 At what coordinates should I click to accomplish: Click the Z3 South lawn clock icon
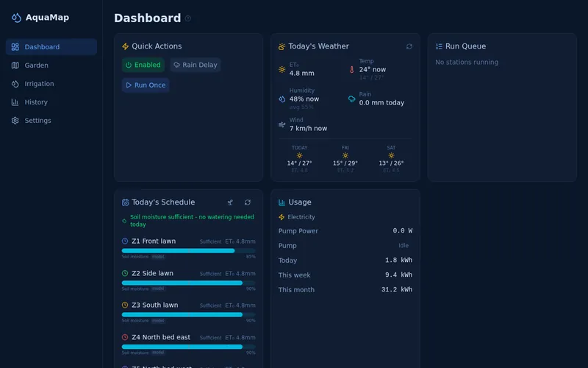click(x=125, y=305)
